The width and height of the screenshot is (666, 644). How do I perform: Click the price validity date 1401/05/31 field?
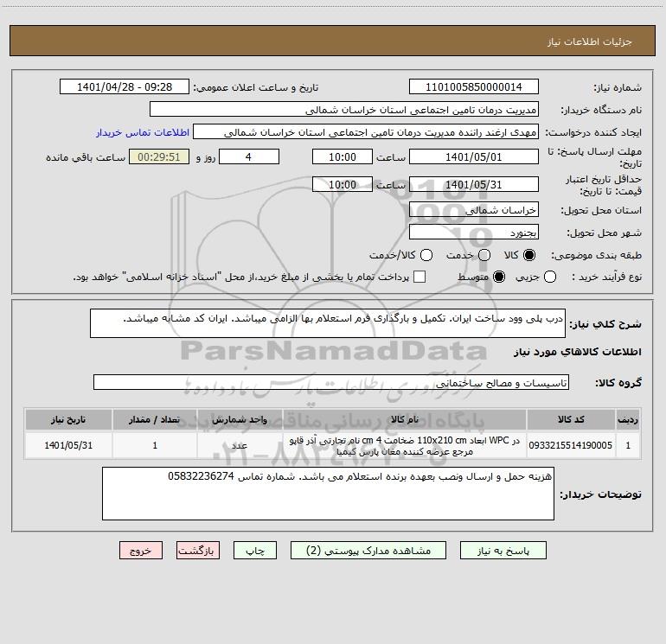click(474, 184)
